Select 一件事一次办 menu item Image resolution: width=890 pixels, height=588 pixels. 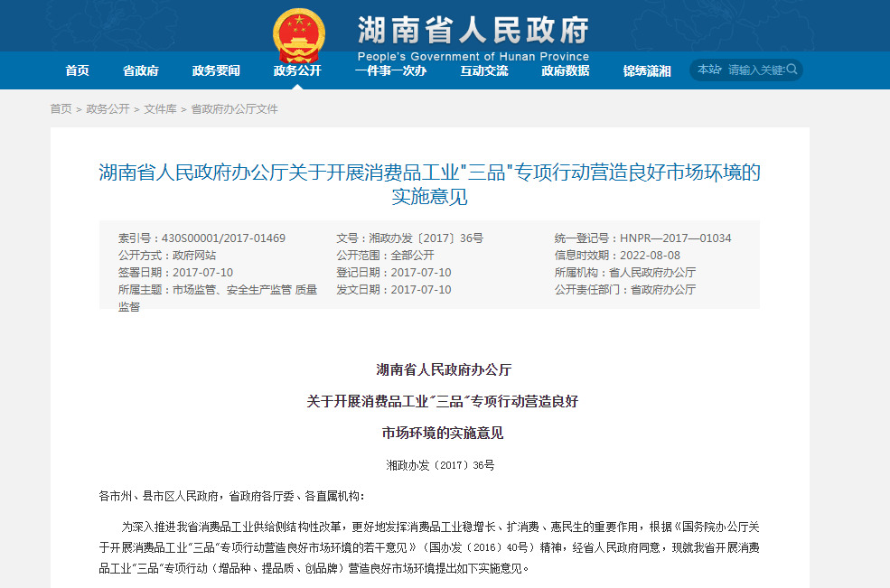[390, 70]
